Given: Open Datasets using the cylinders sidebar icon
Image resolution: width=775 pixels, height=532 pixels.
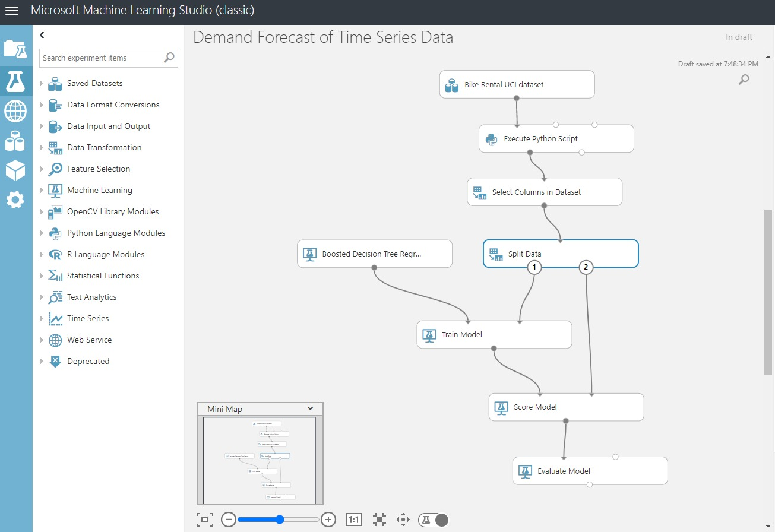Looking at the screenshot, I should click(16, 141).
